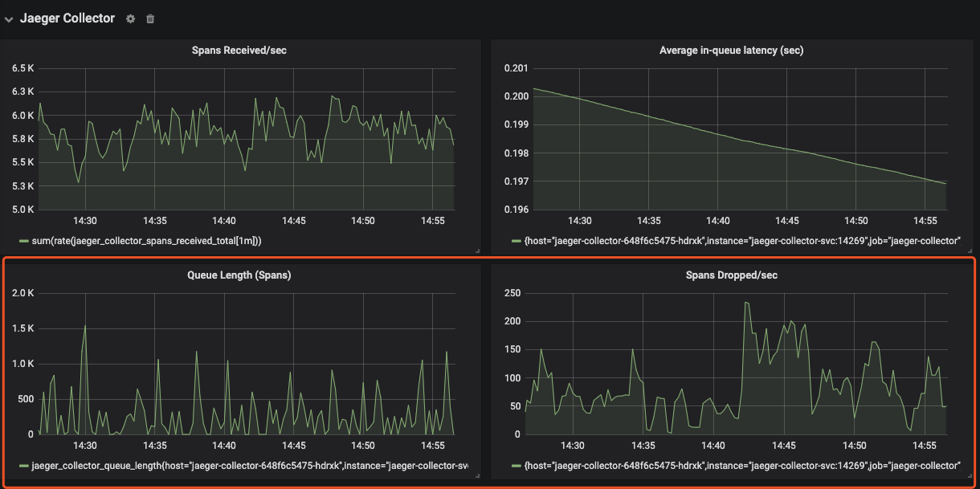This screenshot has height=489, width=980.
Task: Click the Spans Received/sec panel title
Action: pyautogui.click(x=241, y=50)
